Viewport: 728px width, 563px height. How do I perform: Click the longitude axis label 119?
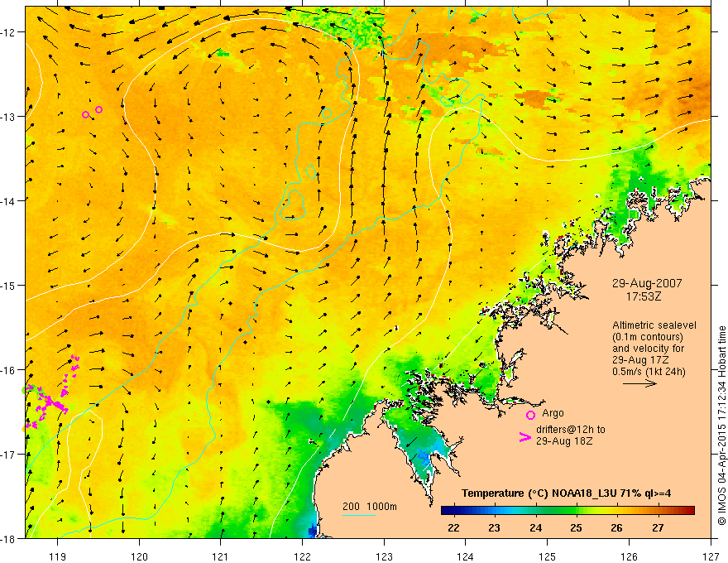[x=58, y=556]
